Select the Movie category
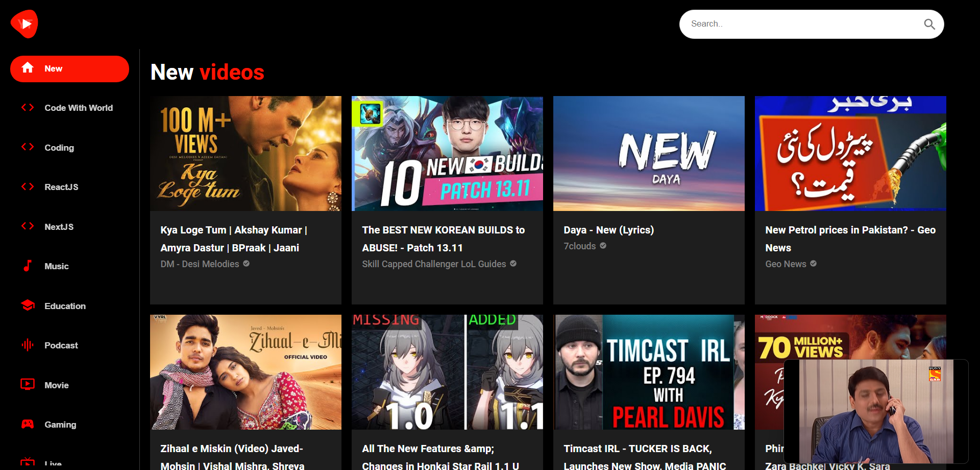The width and height of the screenshot is (980, 470). click(69, 385)
